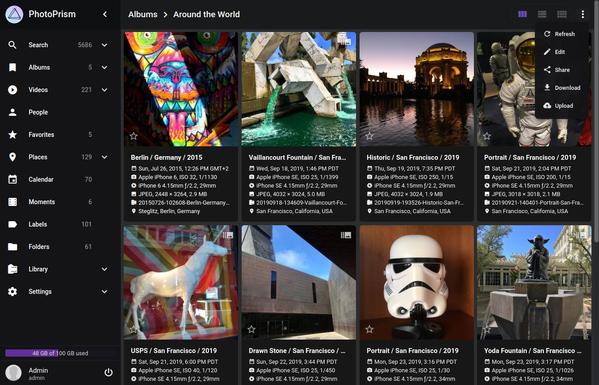Screen dimensions: 599x385
Task: Click the Moments film icon
Action: tap(13, 202)
